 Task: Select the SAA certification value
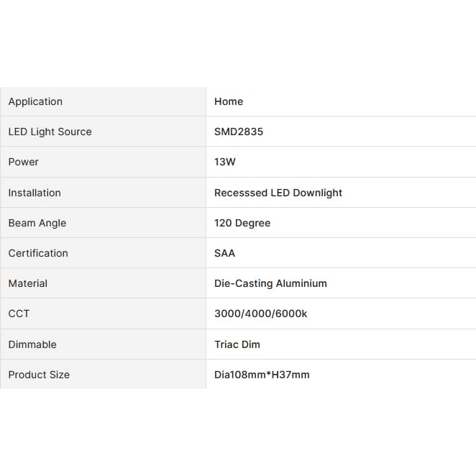pyautogui.click(x=224, y=253)
